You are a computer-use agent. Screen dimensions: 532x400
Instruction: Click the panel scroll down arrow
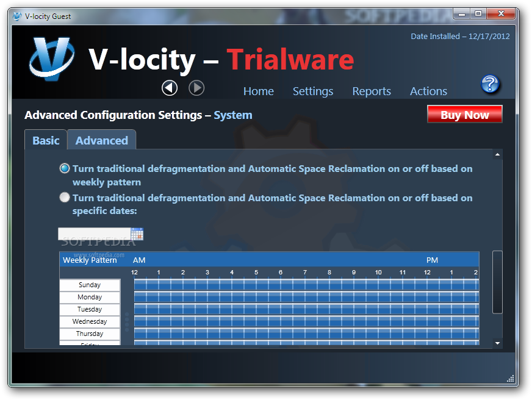497,343
